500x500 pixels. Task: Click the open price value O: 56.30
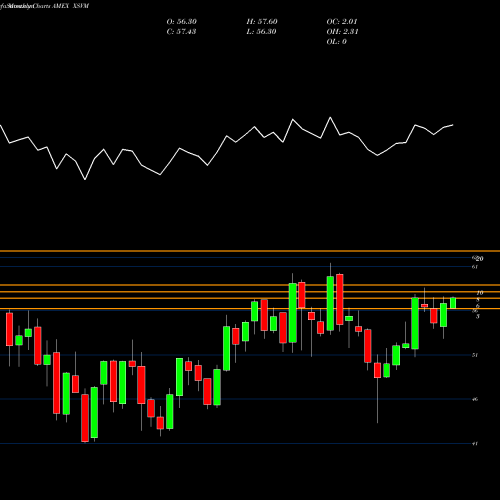(182, 22)
